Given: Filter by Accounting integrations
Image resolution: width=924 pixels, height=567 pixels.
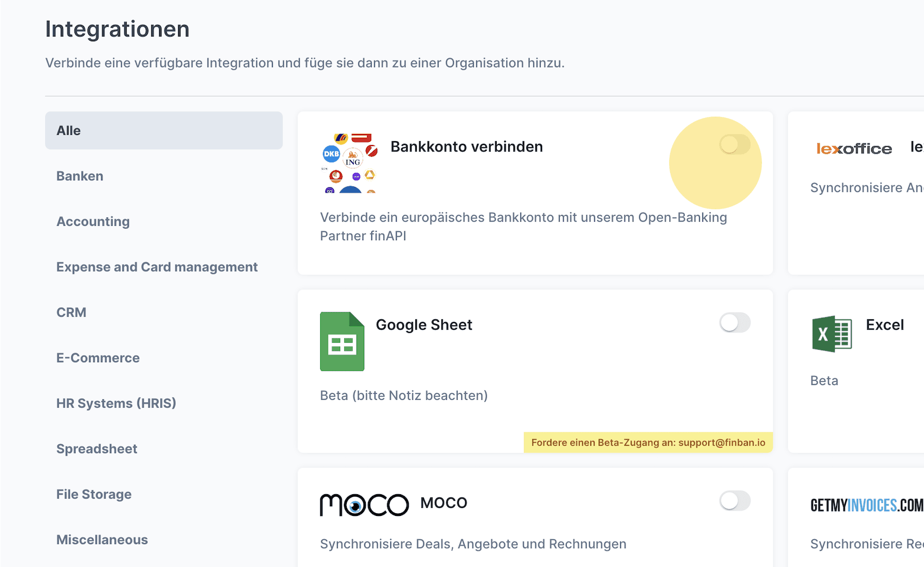Looking at the screenshot, I should tap(93, 222).
